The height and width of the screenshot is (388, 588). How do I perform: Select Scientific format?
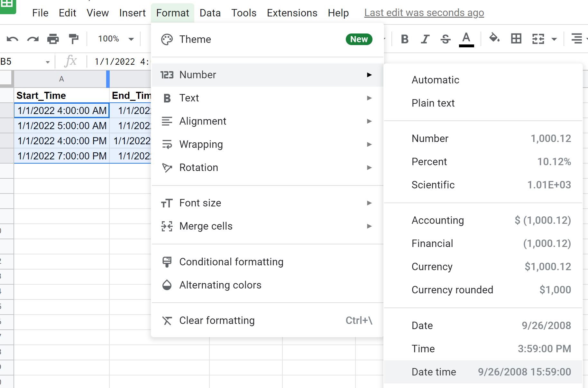click(483, 185)
